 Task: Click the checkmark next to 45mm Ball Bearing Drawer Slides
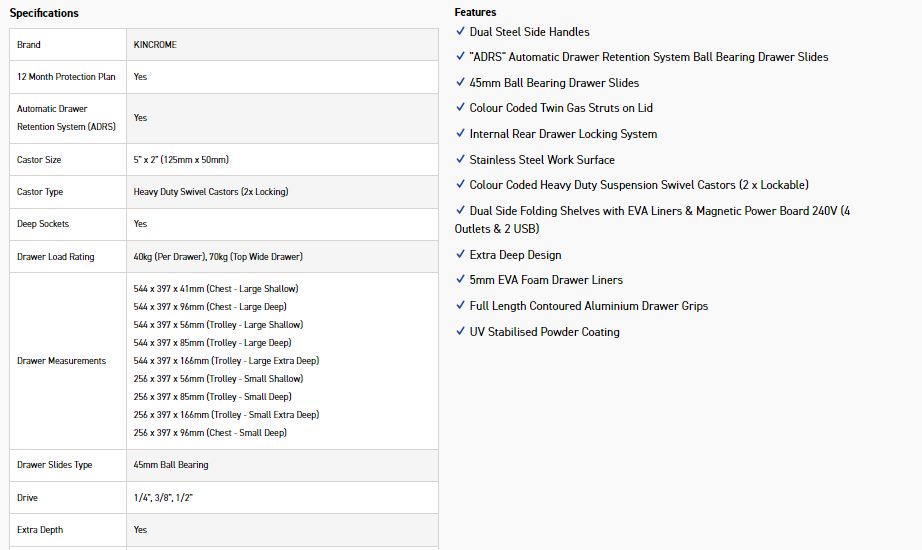460,83
